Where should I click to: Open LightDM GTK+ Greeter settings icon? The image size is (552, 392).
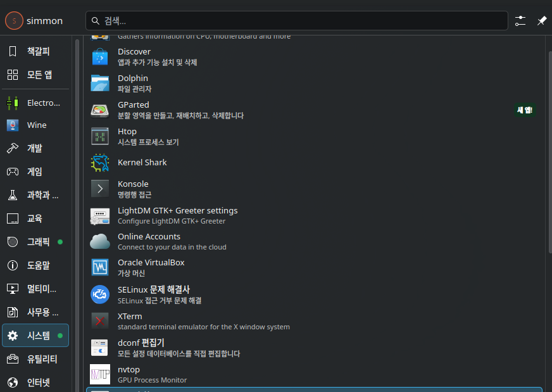(x=100, y=215)
